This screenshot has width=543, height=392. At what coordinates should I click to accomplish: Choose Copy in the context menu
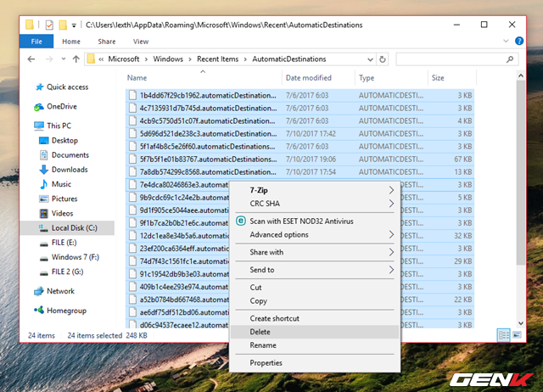[x=313, y=301]
